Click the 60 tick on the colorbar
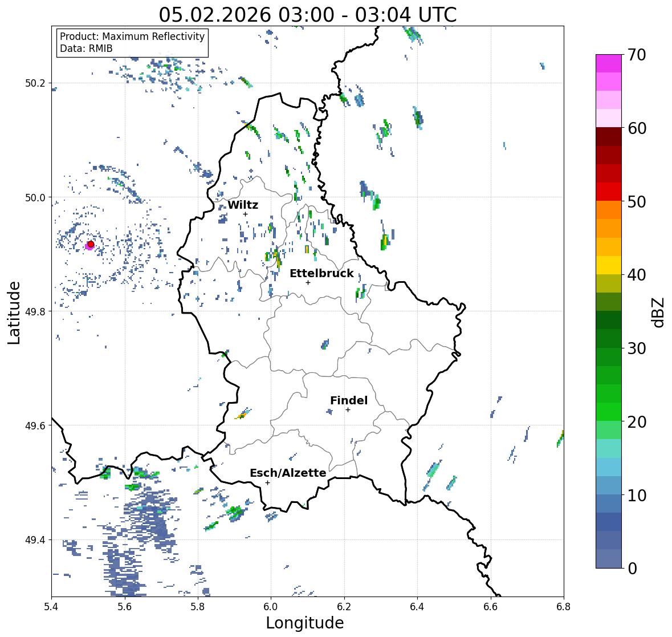 click(x=637, y=128)
